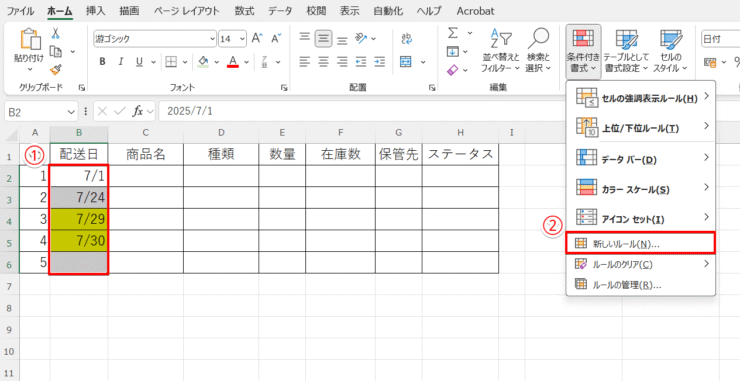Apply the red font color
This screenshot has width=740, height=381.
pos(232,62)
